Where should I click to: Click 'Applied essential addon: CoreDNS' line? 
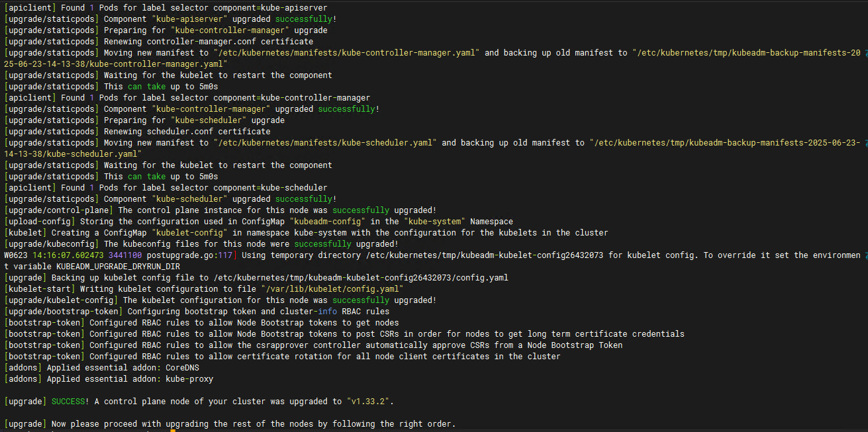tap(101, 367)
